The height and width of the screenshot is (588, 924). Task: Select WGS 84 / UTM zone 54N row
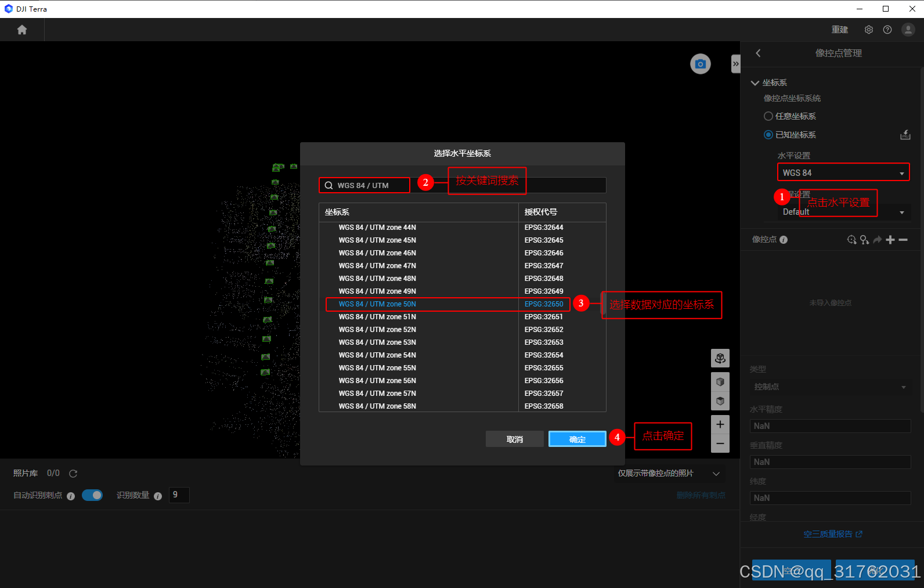[x=463, y=355]
